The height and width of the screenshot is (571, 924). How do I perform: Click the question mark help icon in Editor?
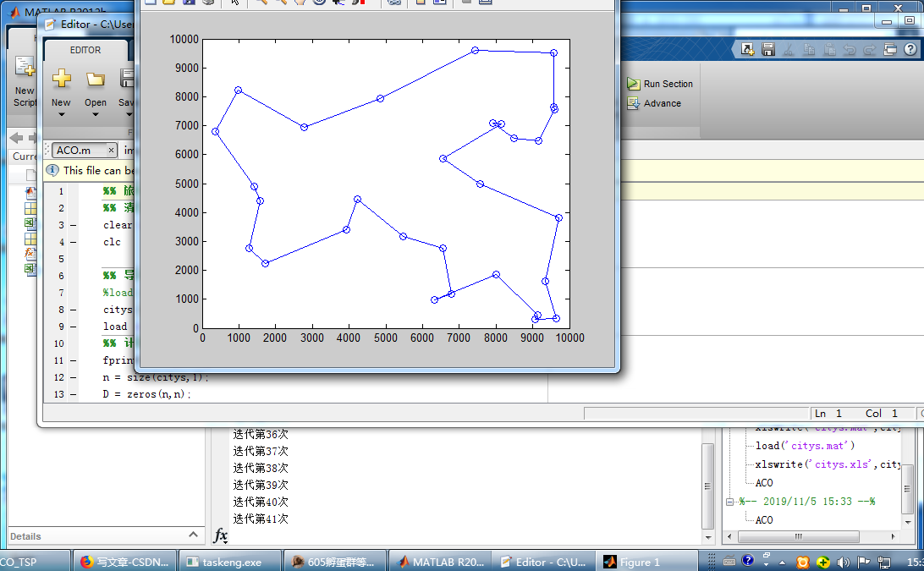(x=910, y=50)
